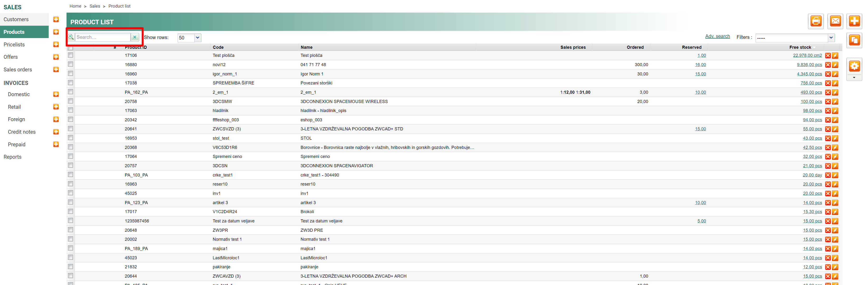Image resolution: width=868 pixels, height=285 pixels.
Task: Open Pricelists menu item
Action: tap(14, 44)
